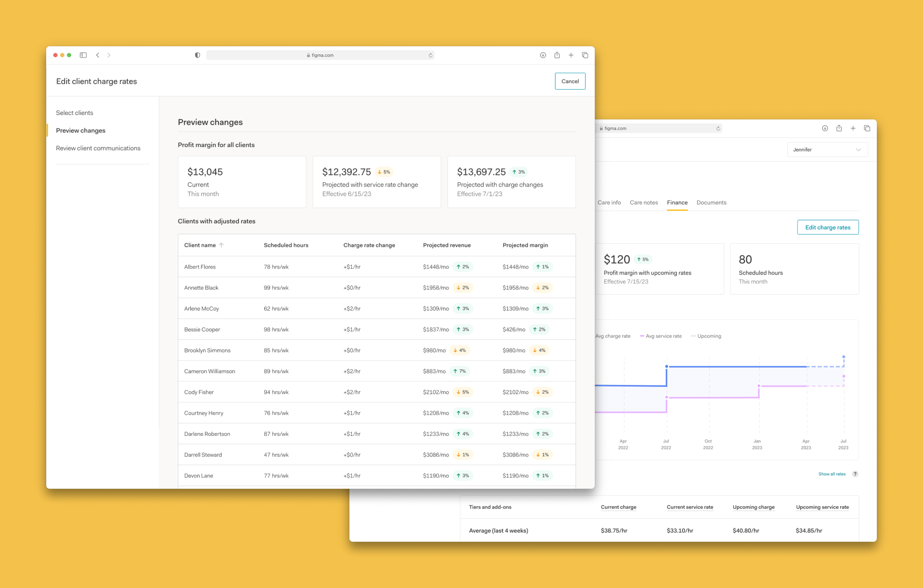Open new tab in front browser window
Image resolution: width=923 pixels, height=588 pixels.
[x=571, y=55]
